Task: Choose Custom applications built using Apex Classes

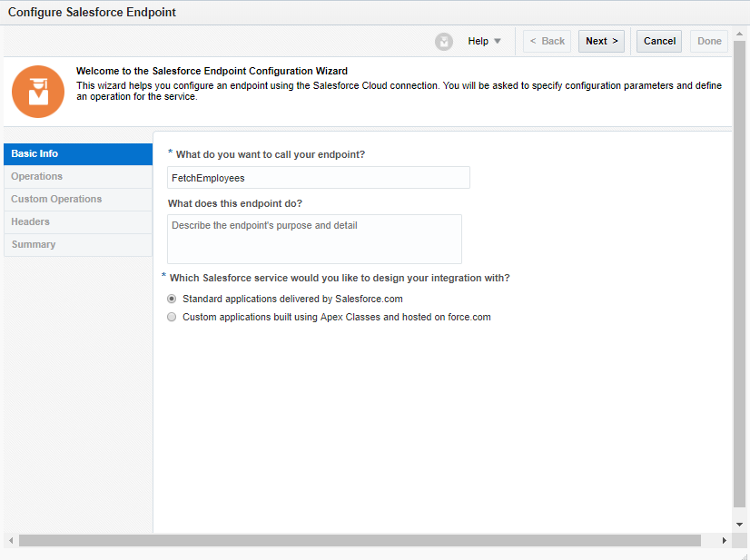Action: [172, 318]
